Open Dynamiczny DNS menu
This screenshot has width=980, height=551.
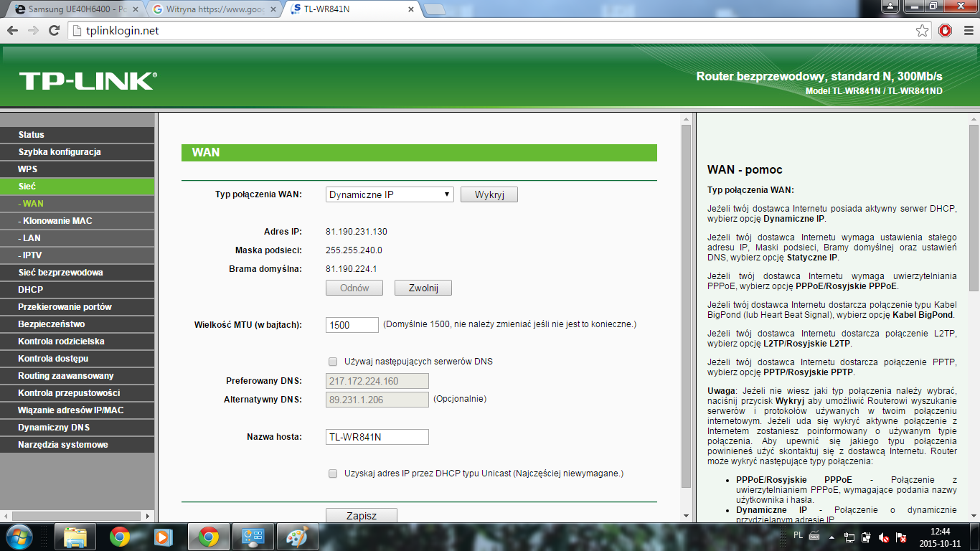[77, 428]
